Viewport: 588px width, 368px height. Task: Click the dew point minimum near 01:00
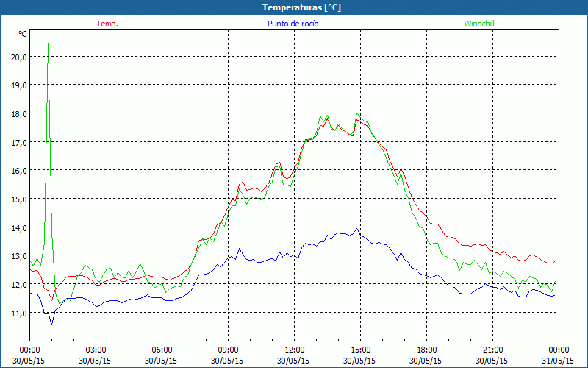click(51, 325)
